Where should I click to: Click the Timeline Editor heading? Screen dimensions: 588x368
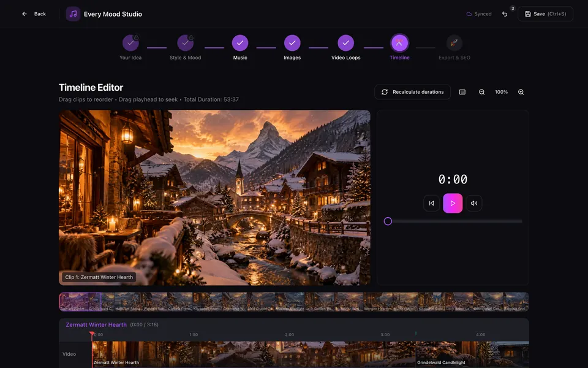coord(91,88)
